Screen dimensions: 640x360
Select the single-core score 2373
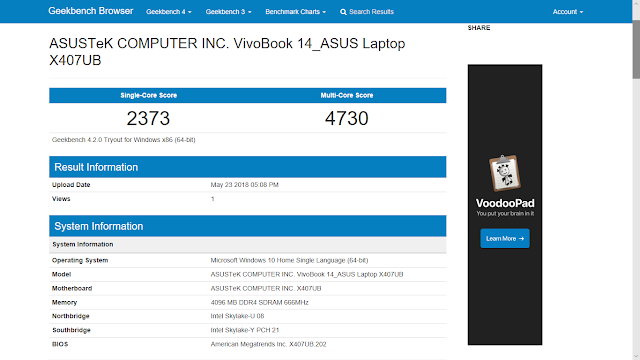click(148, 118)
